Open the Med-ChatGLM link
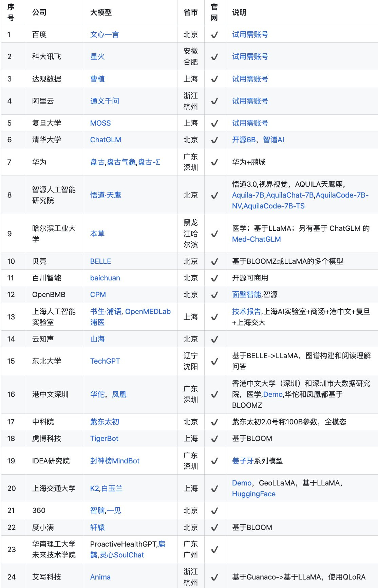Screen dimensions: 378x588 pyautogui.click(x=257, y=239)
